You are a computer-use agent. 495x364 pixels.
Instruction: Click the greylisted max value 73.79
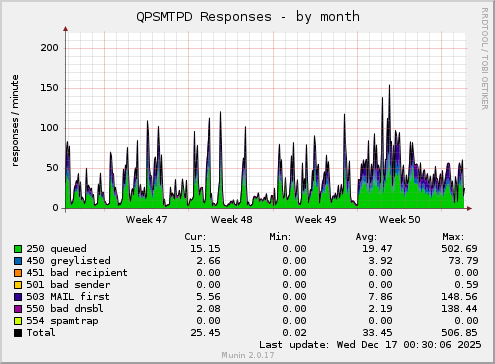click(463, 261)
